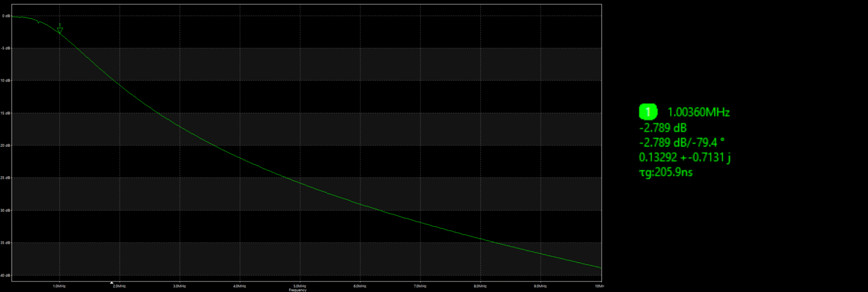Click the 1.0MHz x-axis label
868x292 pixels.
59,286
